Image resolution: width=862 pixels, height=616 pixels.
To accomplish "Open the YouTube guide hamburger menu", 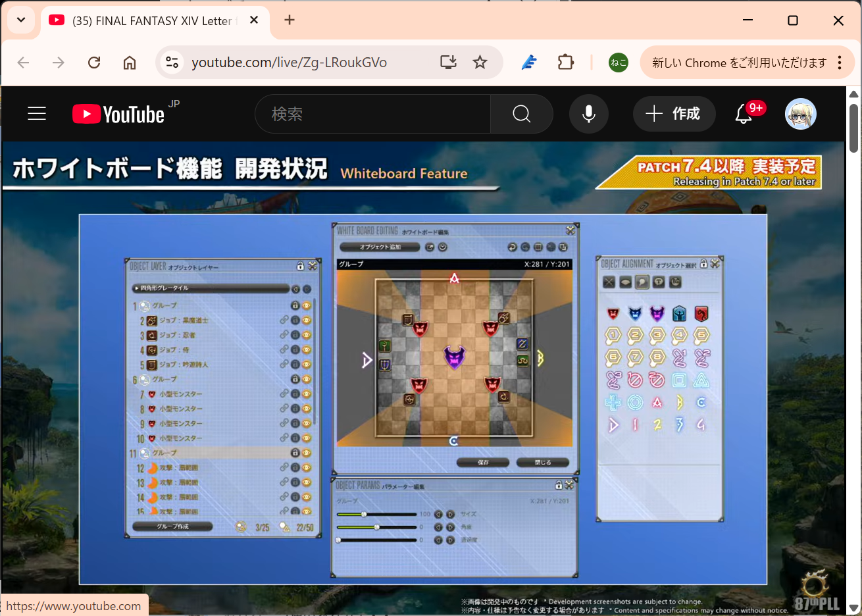I will tap(37, 114).
